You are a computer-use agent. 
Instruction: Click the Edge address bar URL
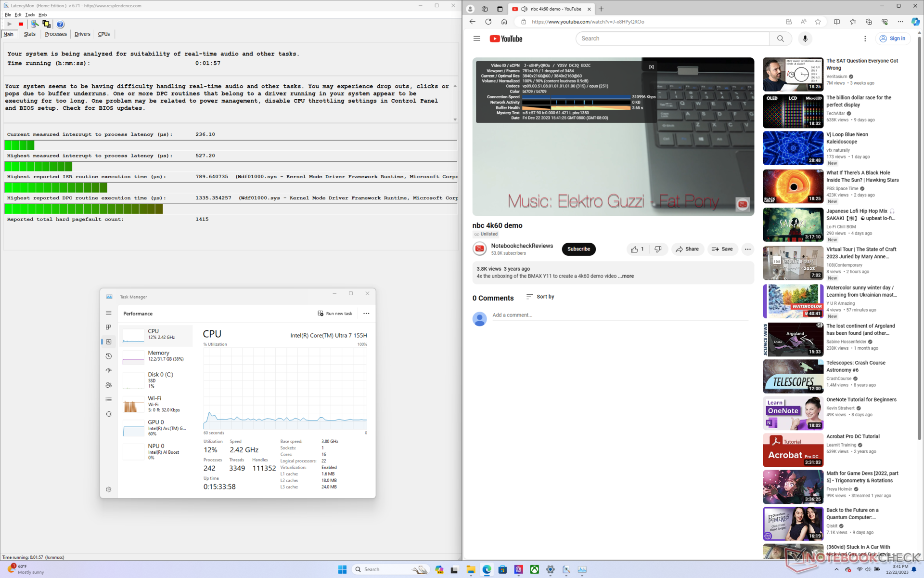[588, 22]
